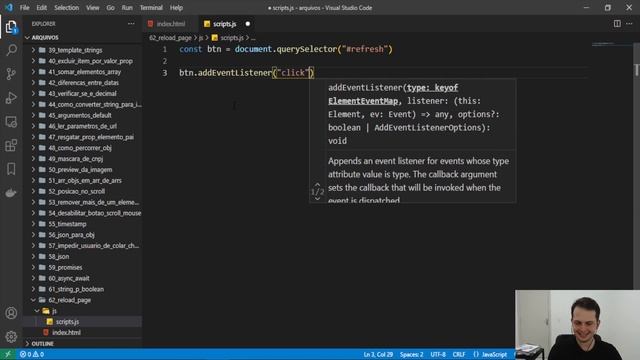Open the File menu
Viewport: 640px width, 360px height.
(24, 8)
